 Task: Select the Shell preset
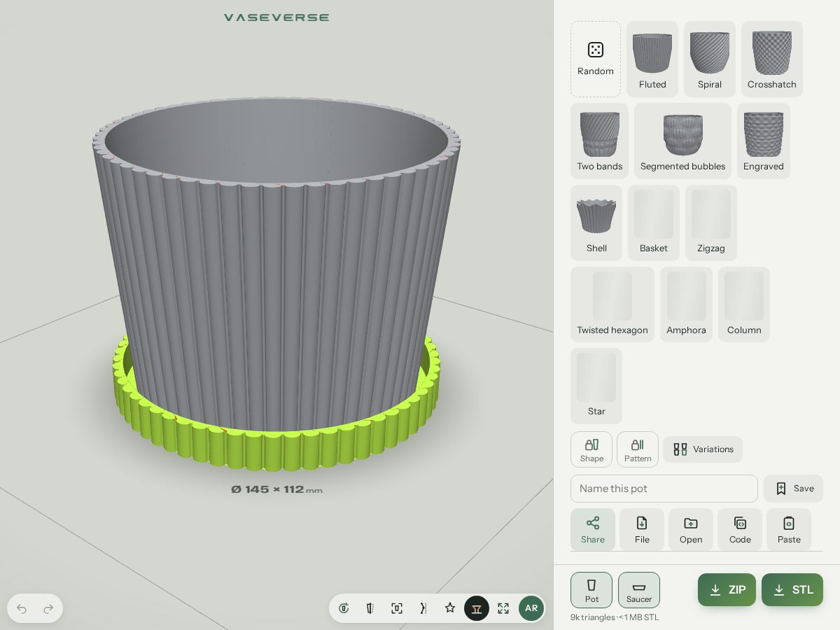click(596, 223)
